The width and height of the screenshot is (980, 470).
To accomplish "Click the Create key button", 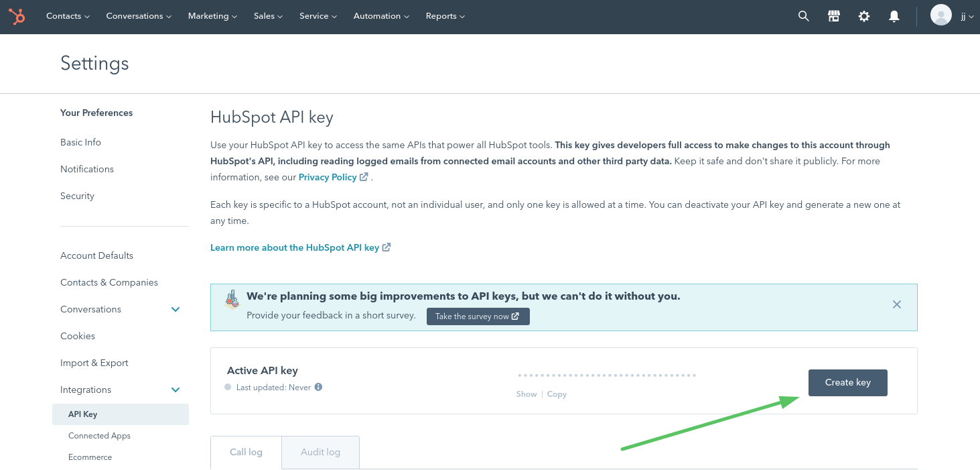I will [x=848, y=383].
